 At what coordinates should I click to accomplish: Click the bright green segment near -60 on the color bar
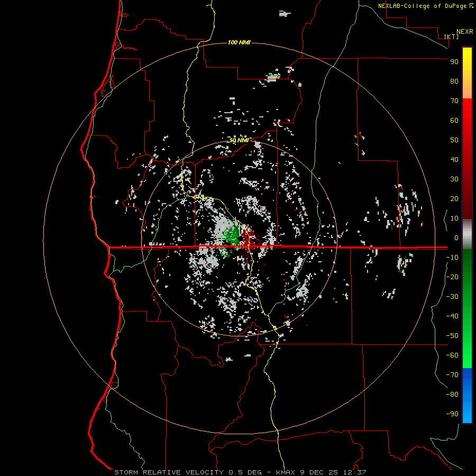coord(467,355)
